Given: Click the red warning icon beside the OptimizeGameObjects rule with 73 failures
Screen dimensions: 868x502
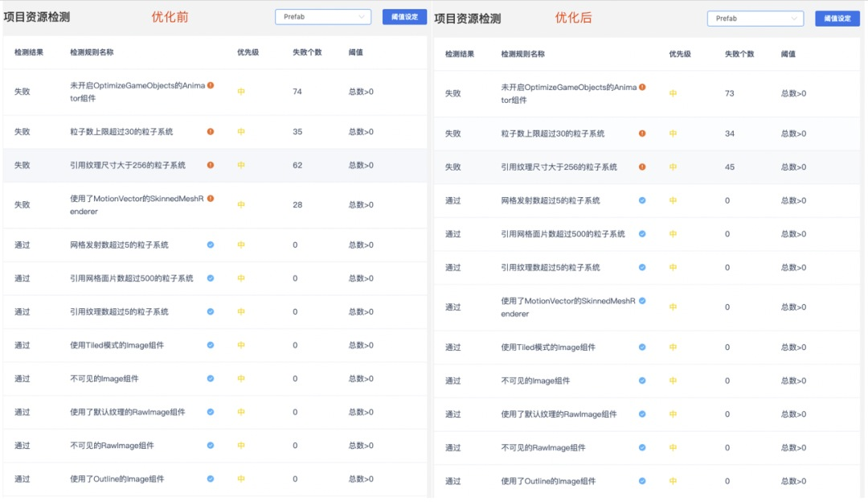Looking at the screenshot, I should pyautogui.click(x=642, y=87).
